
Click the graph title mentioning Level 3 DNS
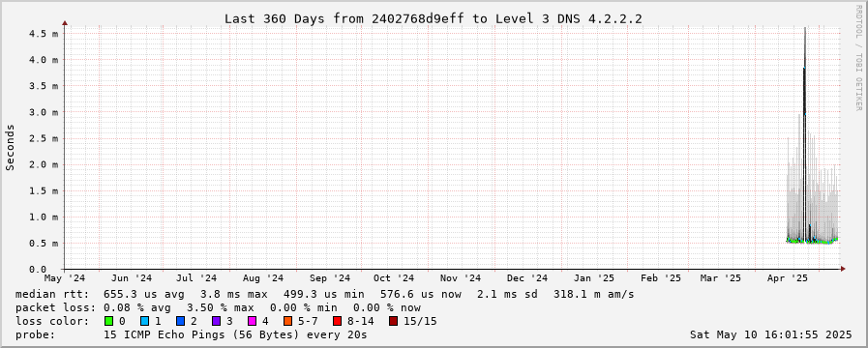433,18
